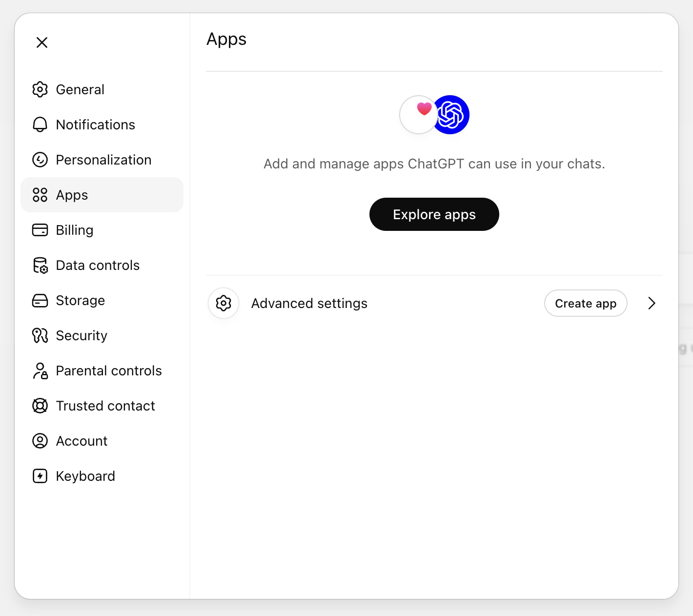The image size is (693, 616).
Task: Click the Storage drive icon
Action: [x=40, y=300]
